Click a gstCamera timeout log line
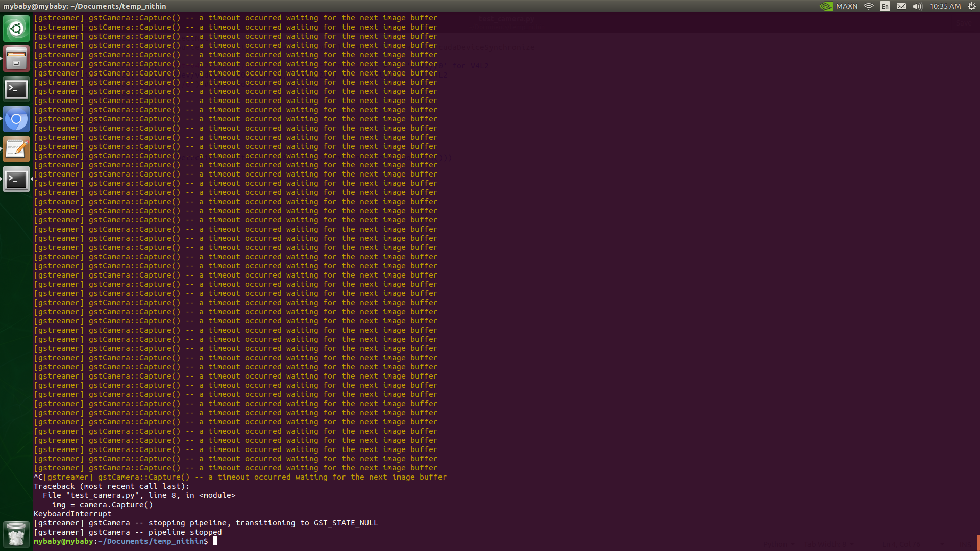Image resolution: width=980 pixels, height=551 pixels. pyautogui.click(x=235, y=229)
